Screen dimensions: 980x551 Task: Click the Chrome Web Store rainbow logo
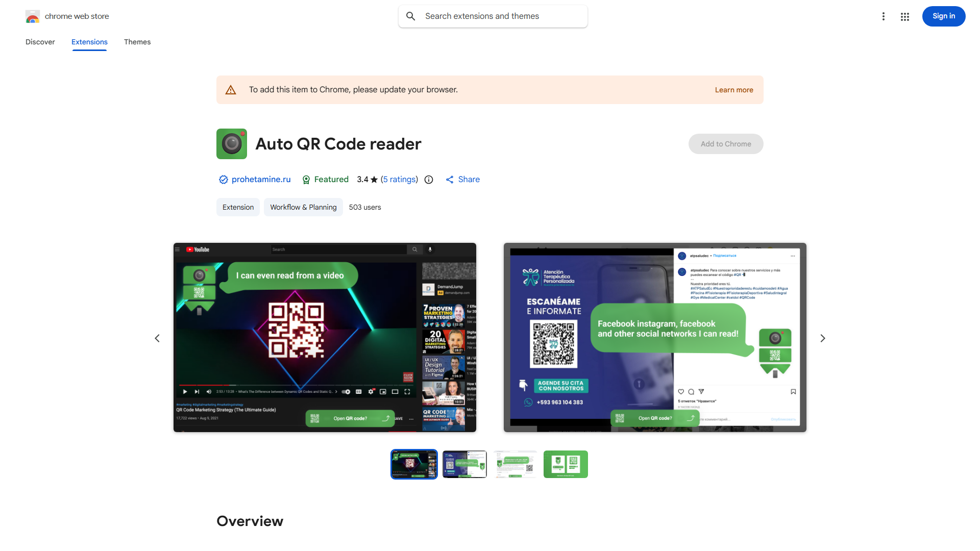pos(33,16)
